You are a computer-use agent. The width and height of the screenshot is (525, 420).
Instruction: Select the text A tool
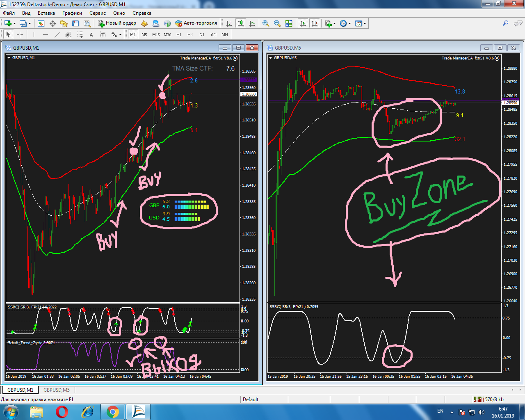coord(91,34)
